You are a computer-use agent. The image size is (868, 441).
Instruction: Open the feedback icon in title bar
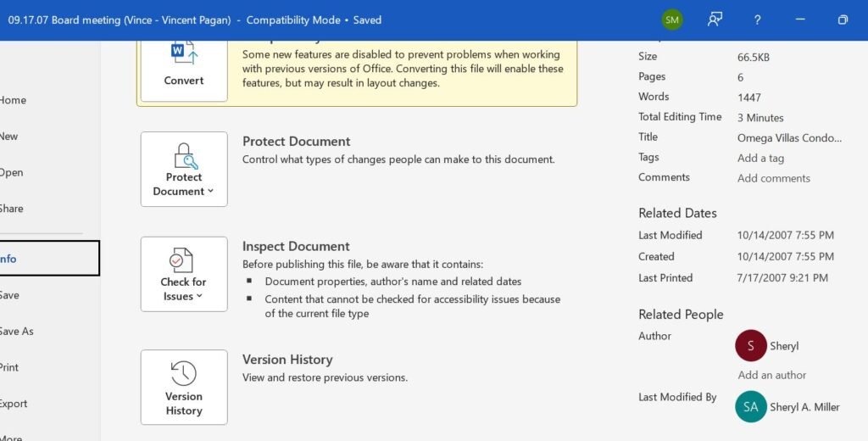715,20
